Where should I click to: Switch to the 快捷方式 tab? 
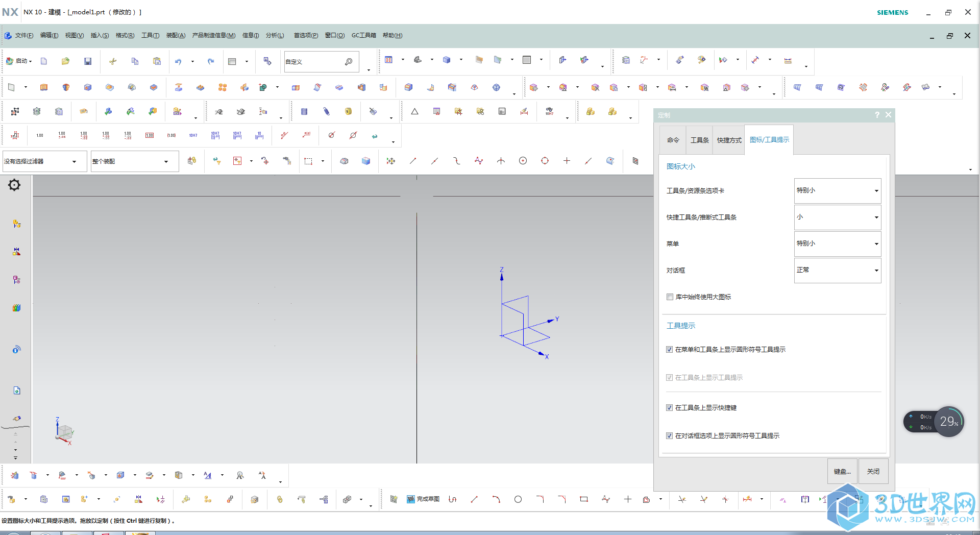(729, 140)
